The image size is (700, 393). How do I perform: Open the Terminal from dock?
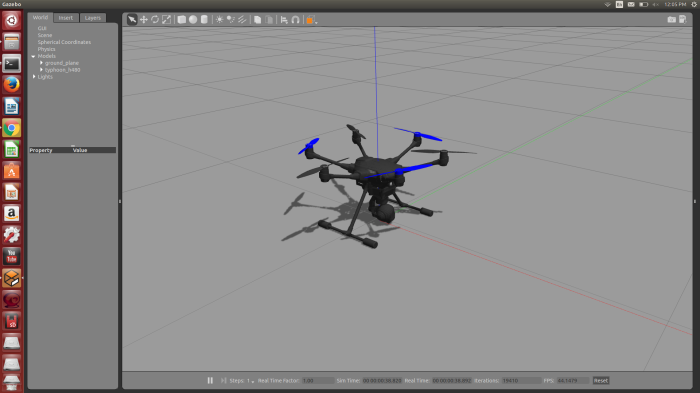point(12,63)
